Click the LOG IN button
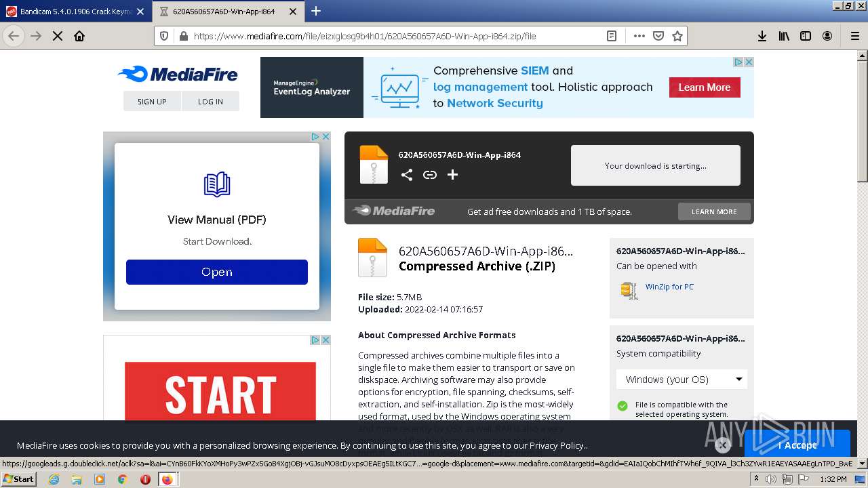 click(x=210, y=101)
